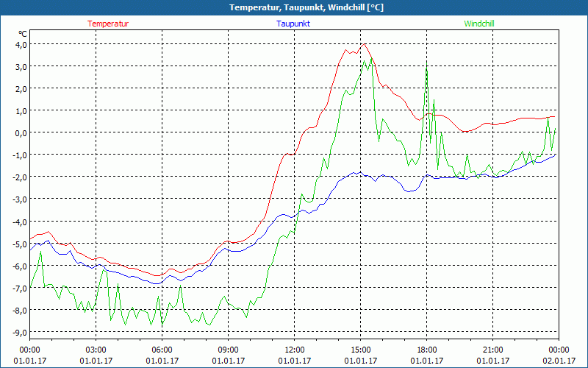
Task: Click the '-4,0' y-axis value
Action: 20,222
